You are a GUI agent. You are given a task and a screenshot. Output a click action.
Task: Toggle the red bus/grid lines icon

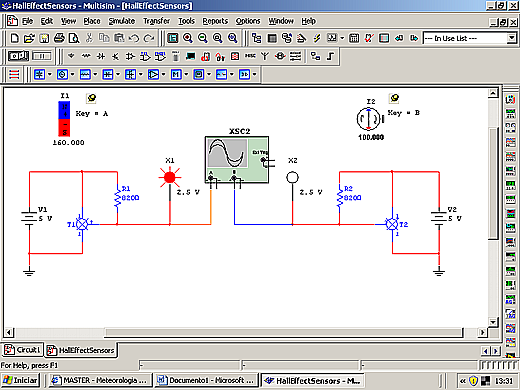14,74
